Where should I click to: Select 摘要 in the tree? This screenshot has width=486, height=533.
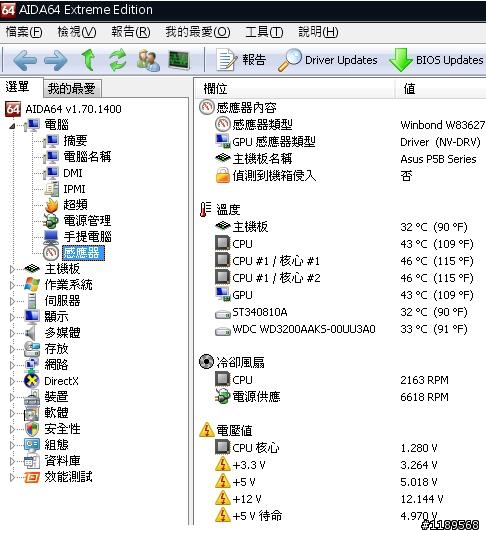[x=75, y=140]
